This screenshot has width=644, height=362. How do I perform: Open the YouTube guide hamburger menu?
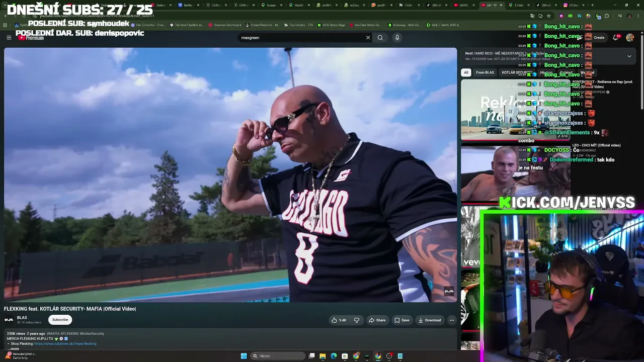[x=9, y=37]
